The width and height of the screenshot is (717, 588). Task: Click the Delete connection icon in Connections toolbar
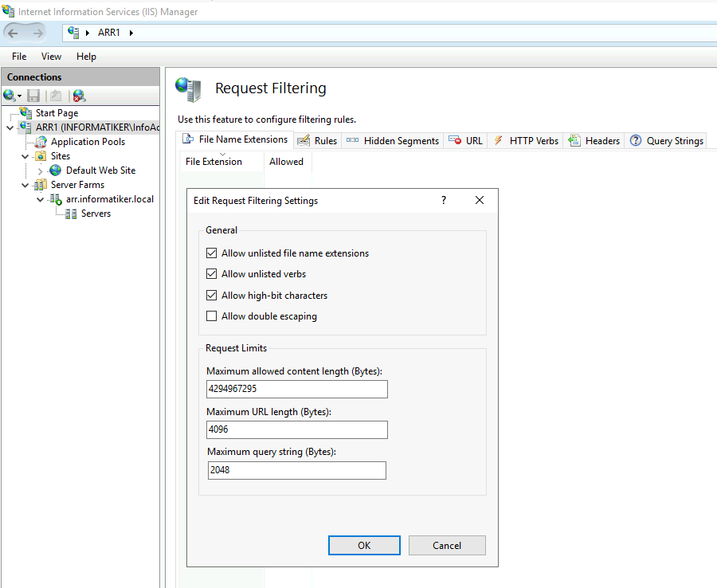(79, 96)
